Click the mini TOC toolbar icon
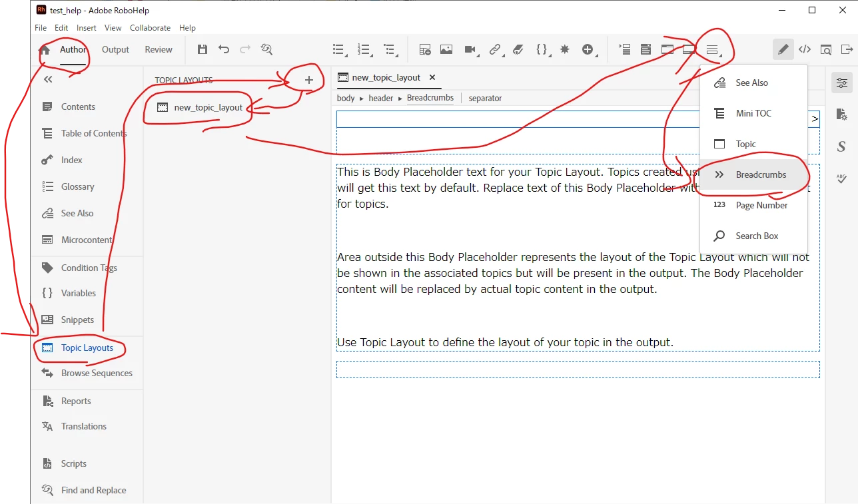 [645, 49]
